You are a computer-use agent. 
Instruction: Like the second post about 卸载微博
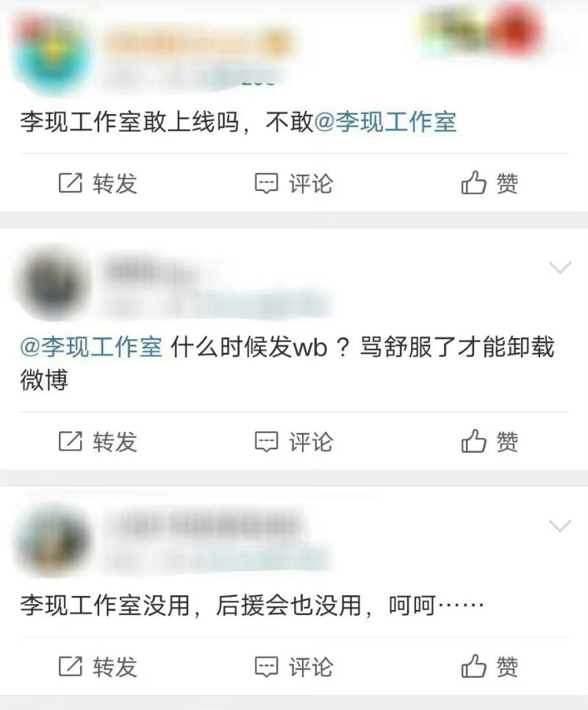tap(473, 440)
